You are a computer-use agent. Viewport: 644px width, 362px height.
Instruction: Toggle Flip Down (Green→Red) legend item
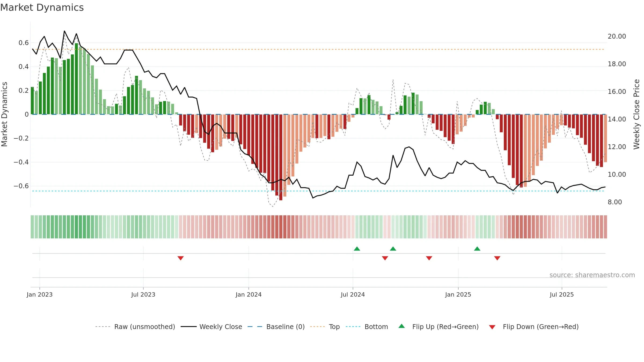coord(534,327)
